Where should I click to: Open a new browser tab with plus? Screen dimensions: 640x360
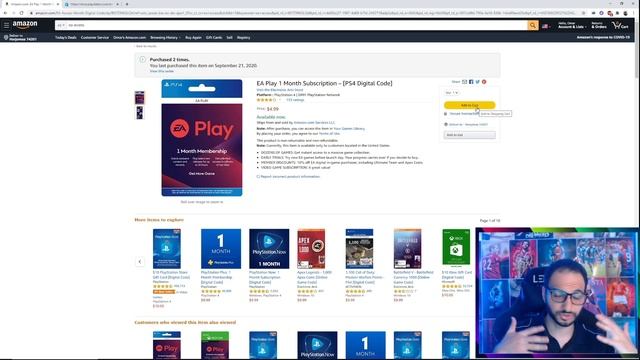[x=127, y=4]
